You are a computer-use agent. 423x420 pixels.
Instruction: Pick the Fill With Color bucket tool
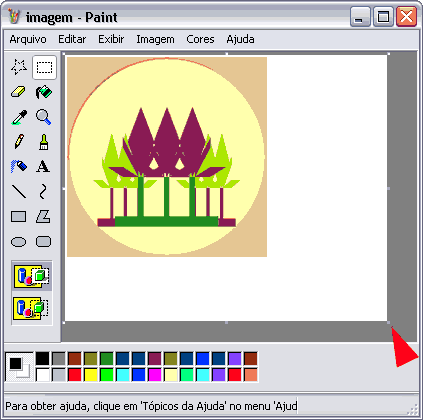coord(44,92)
